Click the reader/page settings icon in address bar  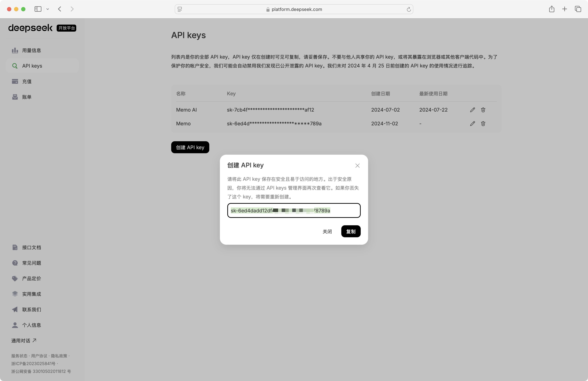tap(180, 9)
